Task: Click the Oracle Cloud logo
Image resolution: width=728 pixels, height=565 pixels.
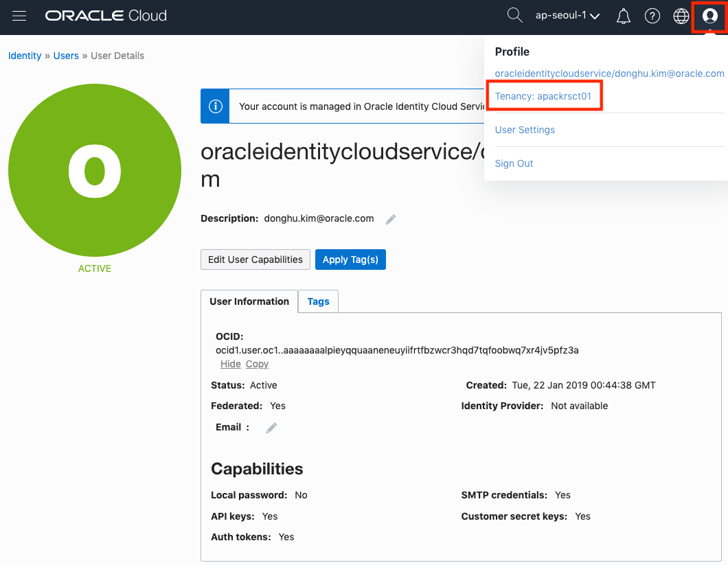Action: [106, 16]
